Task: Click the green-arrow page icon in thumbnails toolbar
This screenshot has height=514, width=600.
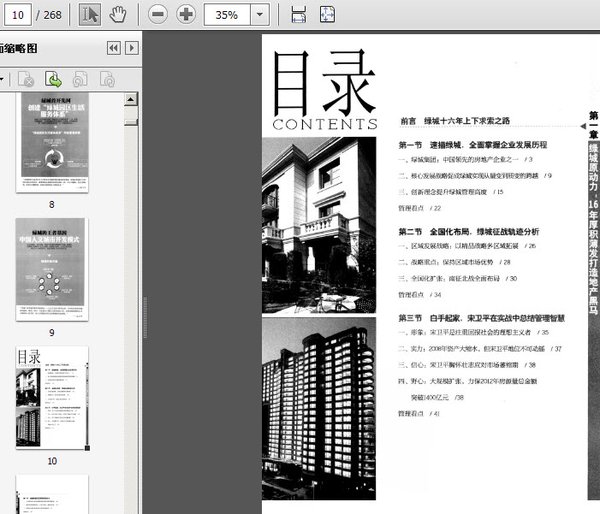Action: (x=53, y=78)
